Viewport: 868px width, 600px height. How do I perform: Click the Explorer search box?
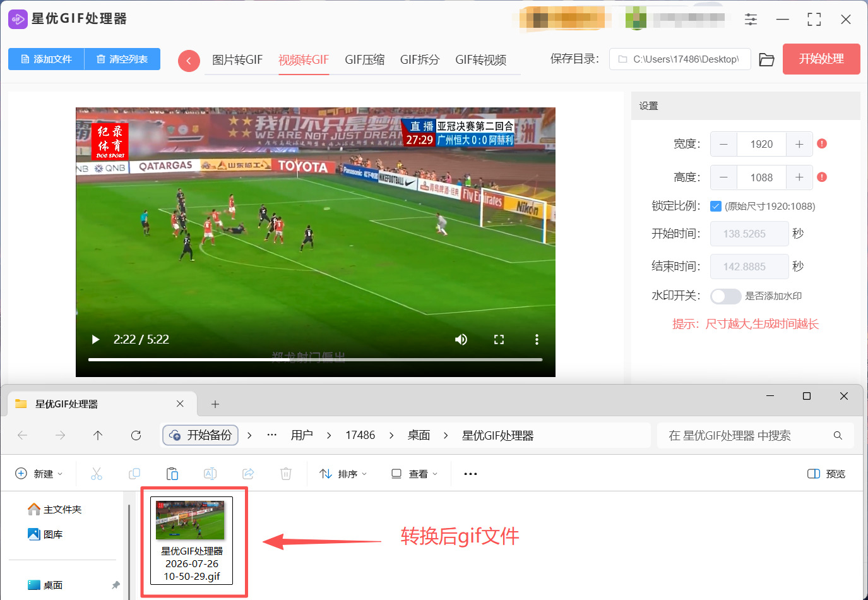(756, 435)
